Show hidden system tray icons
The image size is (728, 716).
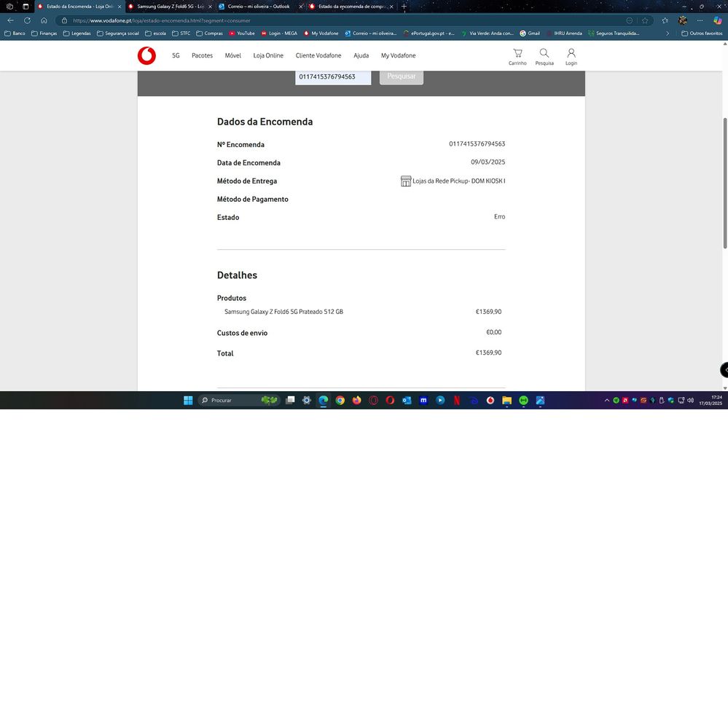[x=606, y=401]
